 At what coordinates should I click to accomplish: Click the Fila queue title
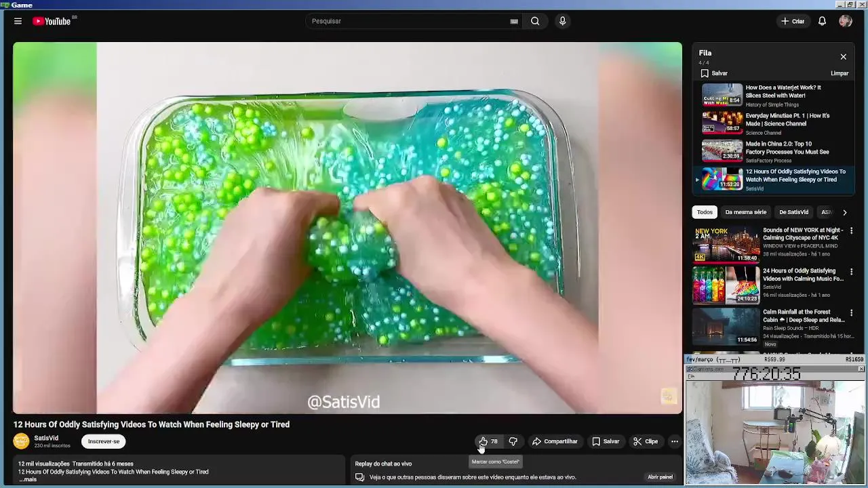(x=705, y=53)
